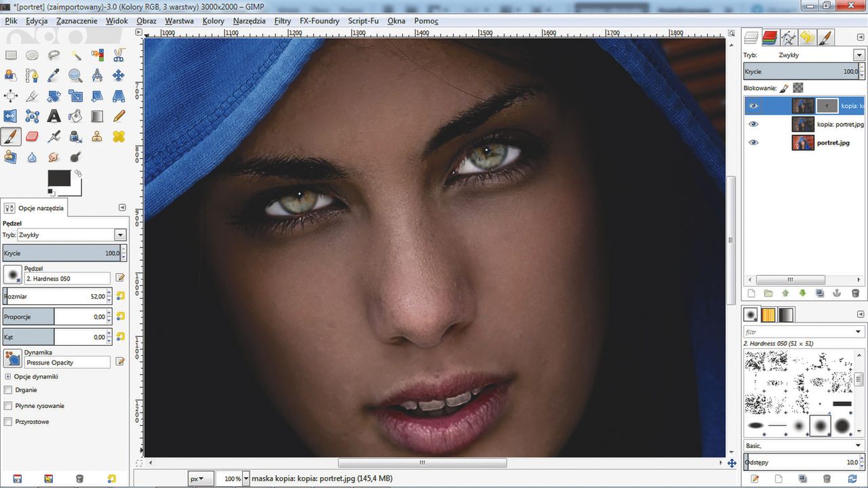The image size is (868, 488).
Task: Select the Select by Color tool
Action: point(97,55)
